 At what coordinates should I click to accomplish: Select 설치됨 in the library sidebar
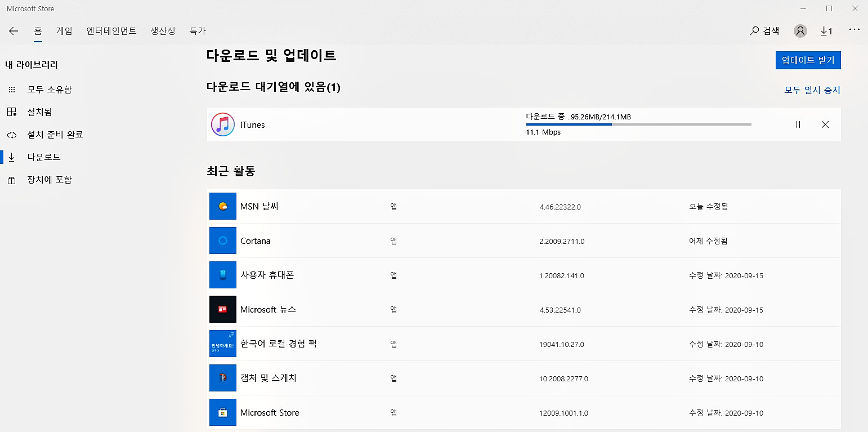[39, 112]
